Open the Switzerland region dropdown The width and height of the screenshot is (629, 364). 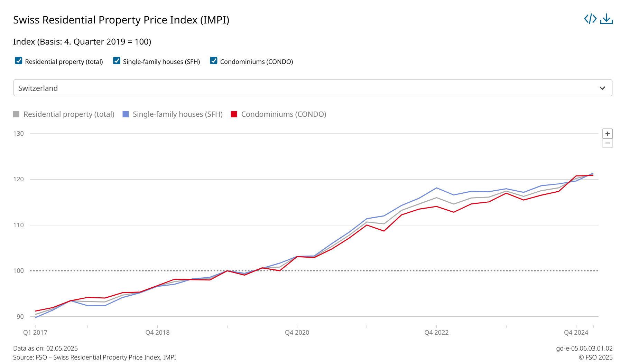[304, 88]
